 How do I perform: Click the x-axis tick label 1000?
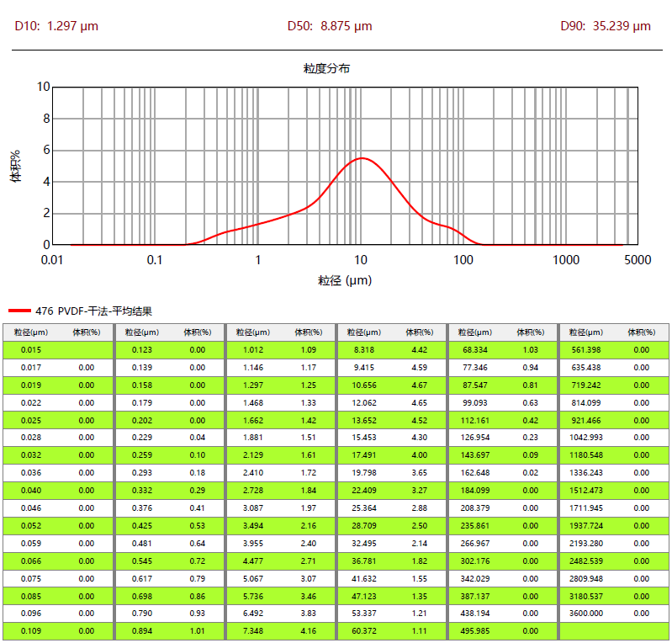click(565, 260)
